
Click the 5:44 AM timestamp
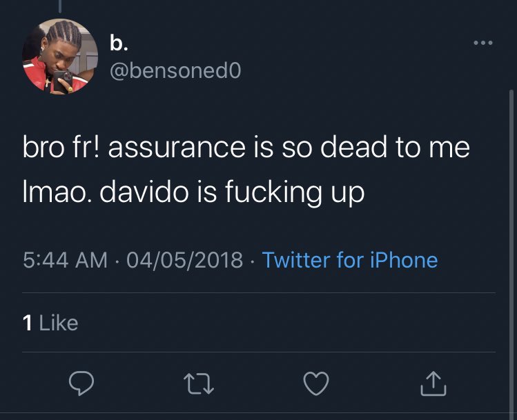pyautogui.click(x=65, y=260)
